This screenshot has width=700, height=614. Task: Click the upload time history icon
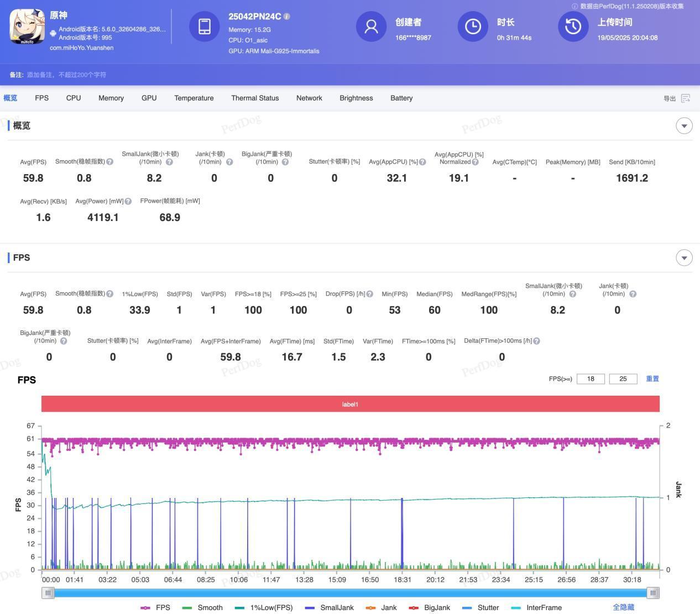click(x=573, y=26)
